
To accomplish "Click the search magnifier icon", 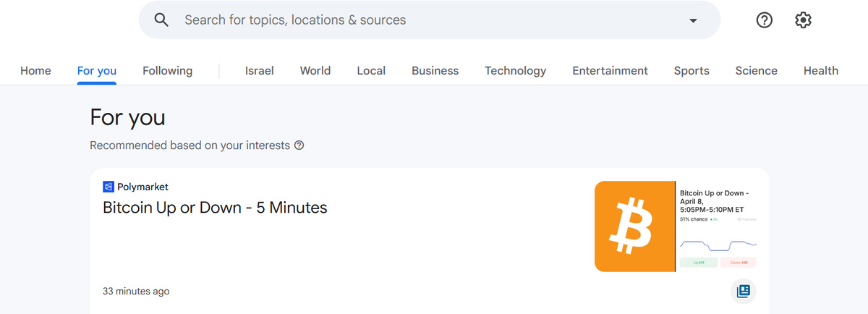I will click(x=162, y=20).
